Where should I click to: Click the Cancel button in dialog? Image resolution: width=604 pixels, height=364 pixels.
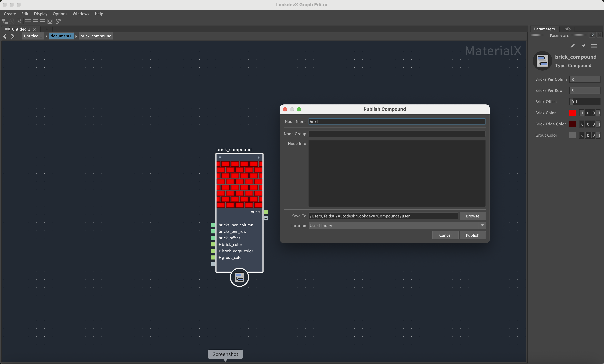click(445, 235)
